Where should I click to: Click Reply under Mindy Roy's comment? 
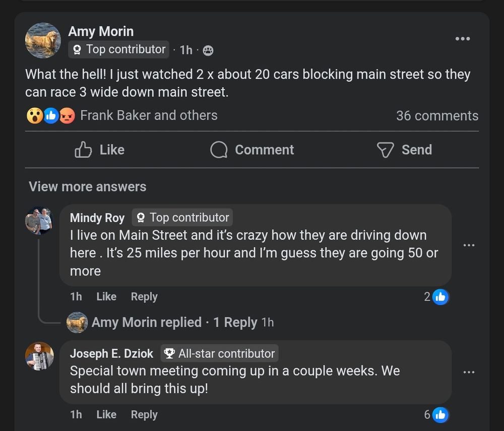pos(144,297)
